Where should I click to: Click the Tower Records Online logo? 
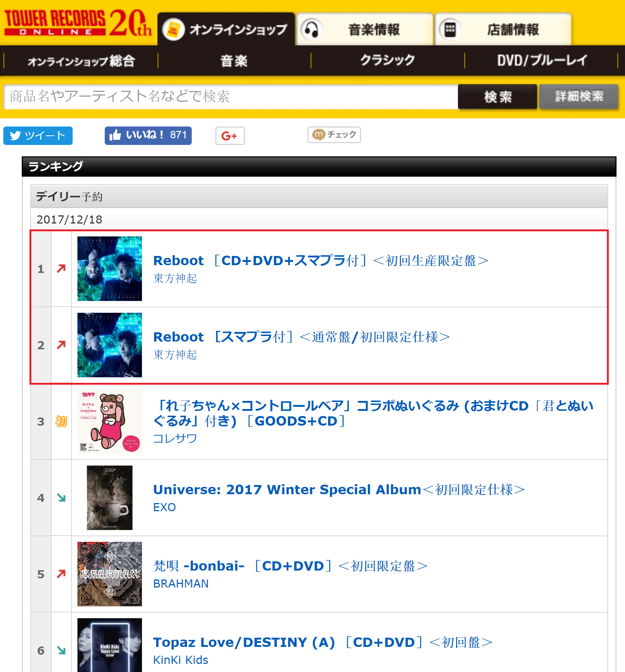coord(78,23)
